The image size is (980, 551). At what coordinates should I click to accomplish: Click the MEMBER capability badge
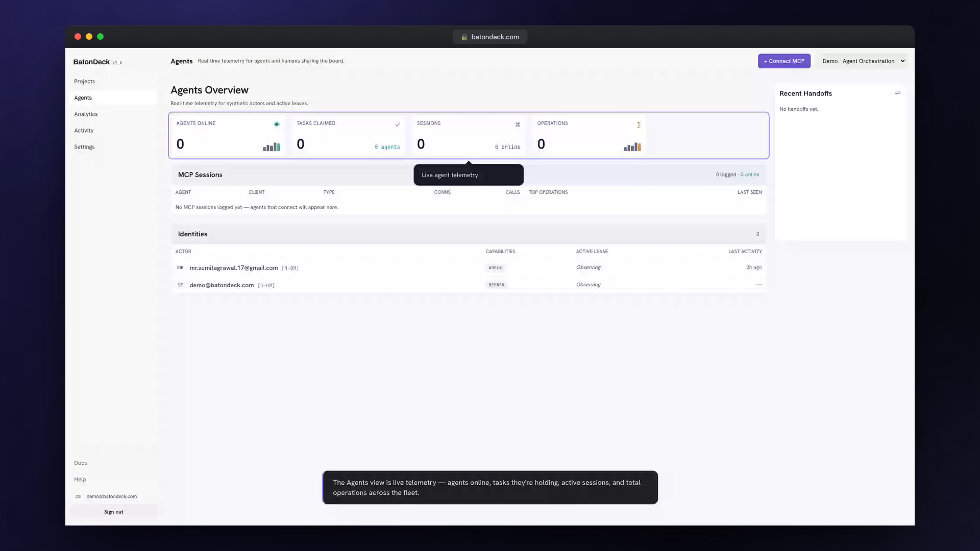coord(497,285)
